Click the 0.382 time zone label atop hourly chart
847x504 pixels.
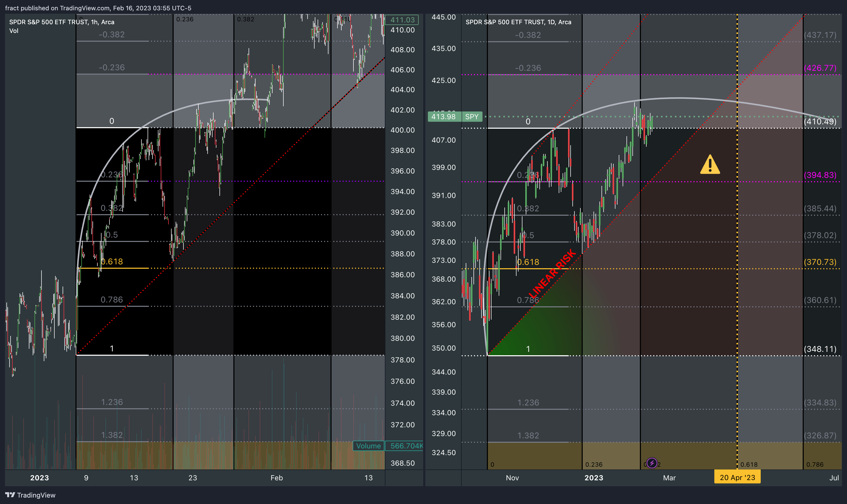pyautogui.click(x=245, y=19)
